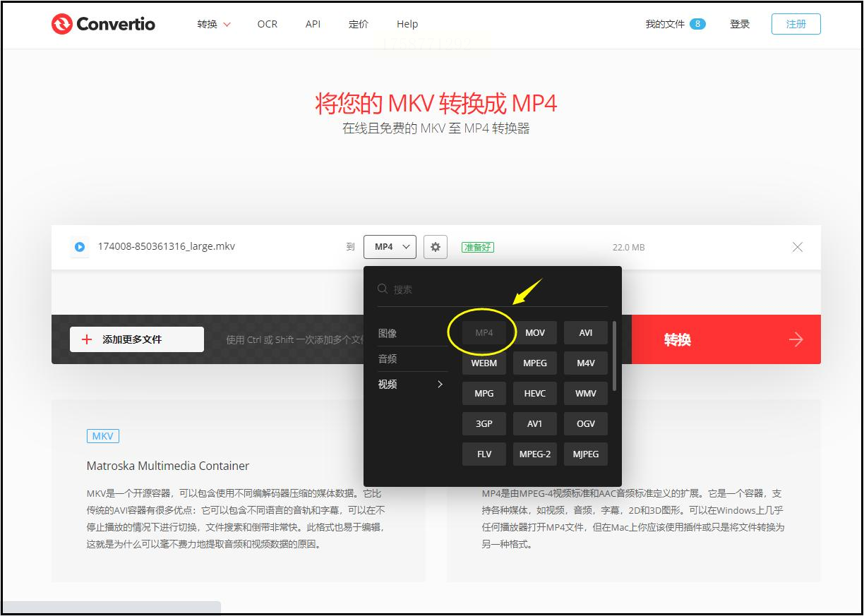The height and width of the screenshot is (616, 864).
Task: Click the red plus icon
Action: tap(88, 339)
